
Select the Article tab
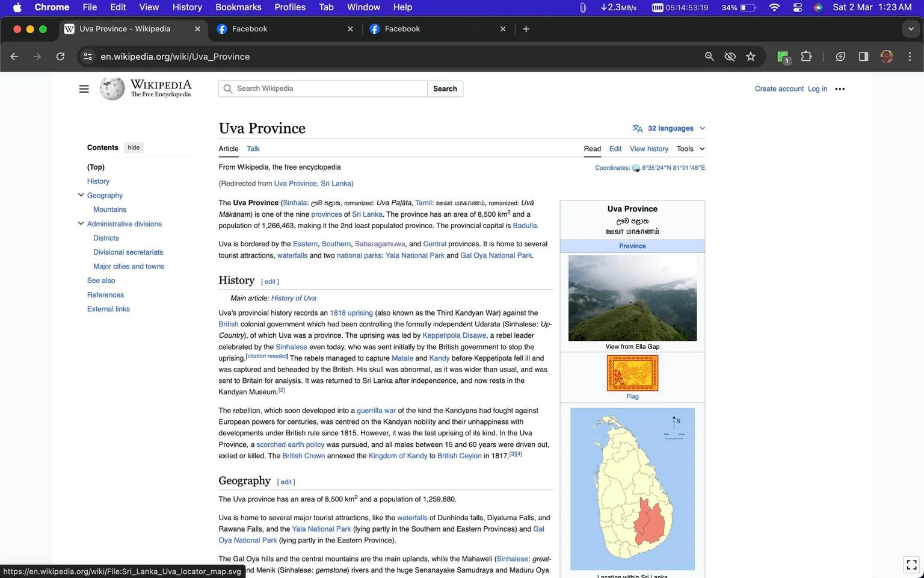[229, 149]
